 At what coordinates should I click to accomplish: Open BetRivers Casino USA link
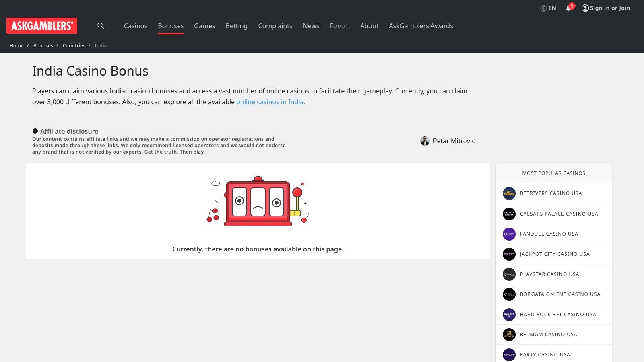[x=551, y=193]
